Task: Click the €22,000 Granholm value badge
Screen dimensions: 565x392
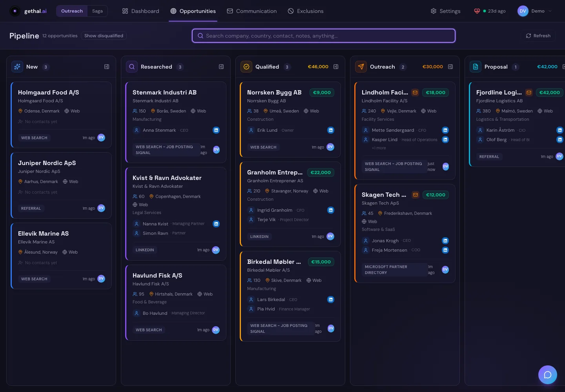Action: point(321,172)
